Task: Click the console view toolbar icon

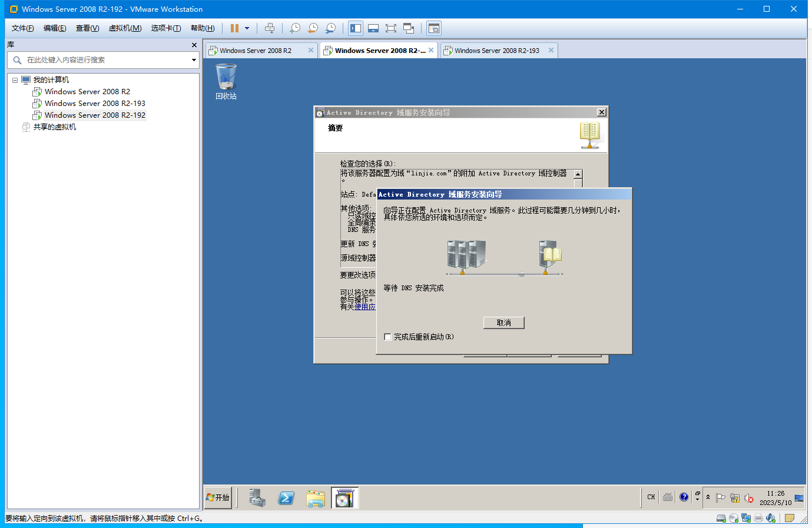Action: tap(434, 28)
